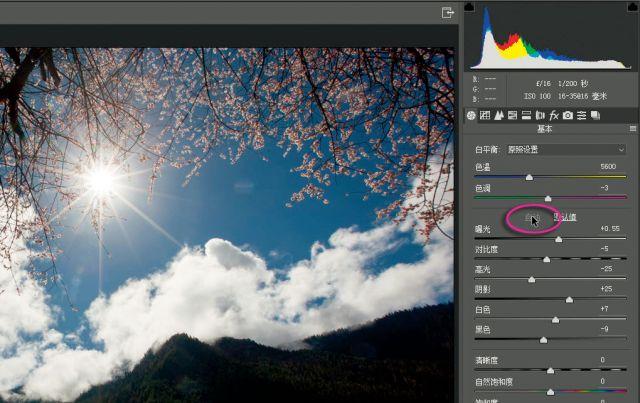Image resolution: width=640 pixels, height=403 pixels.
Task: Click the 自动 auto adjustment link
Action: click(x=533, y=217)
